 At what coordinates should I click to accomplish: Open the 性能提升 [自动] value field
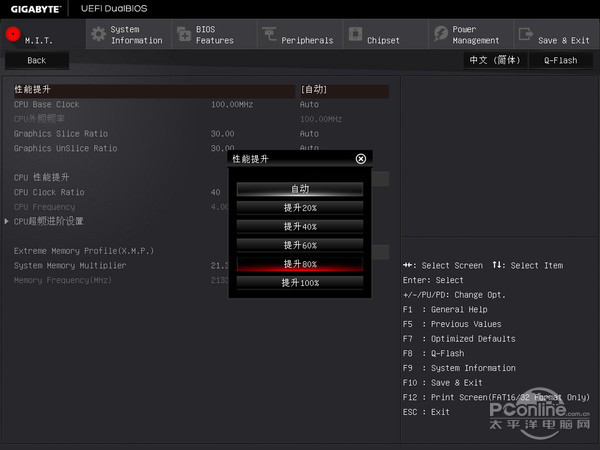click(x=344, y=90)
